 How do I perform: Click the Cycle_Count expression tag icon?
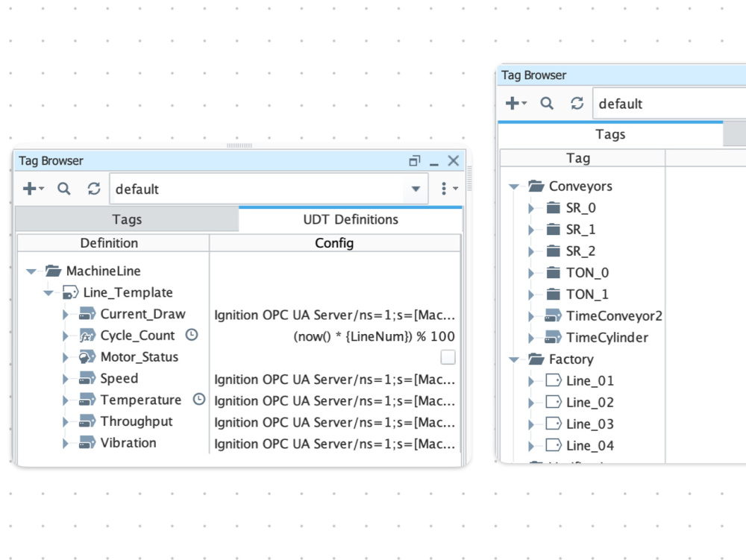[x=87, y=336]
